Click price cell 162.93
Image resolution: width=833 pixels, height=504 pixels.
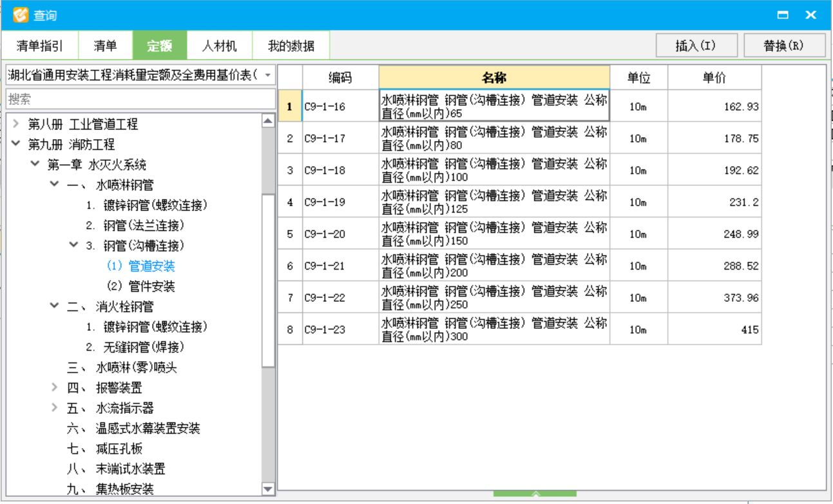click(x=714, y=106)
